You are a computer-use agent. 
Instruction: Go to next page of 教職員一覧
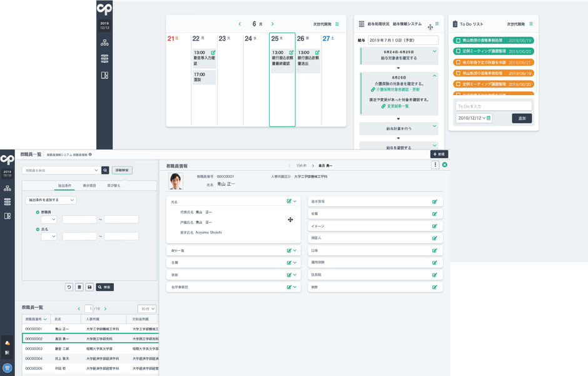105,309
